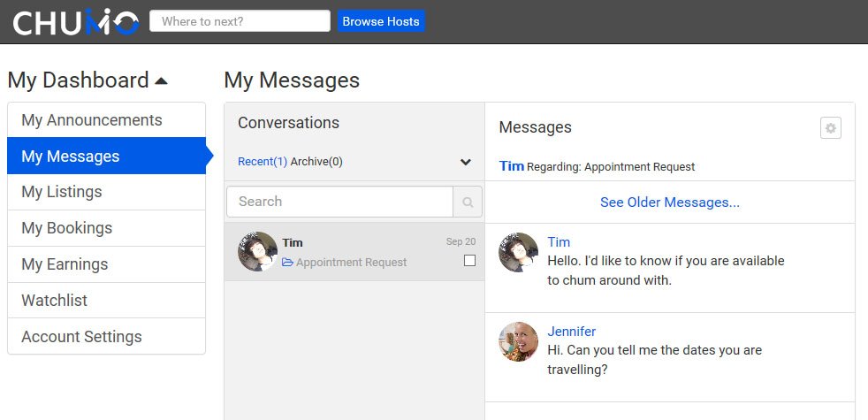Collapse the My Dashboard menu arrow

(161, 80)
